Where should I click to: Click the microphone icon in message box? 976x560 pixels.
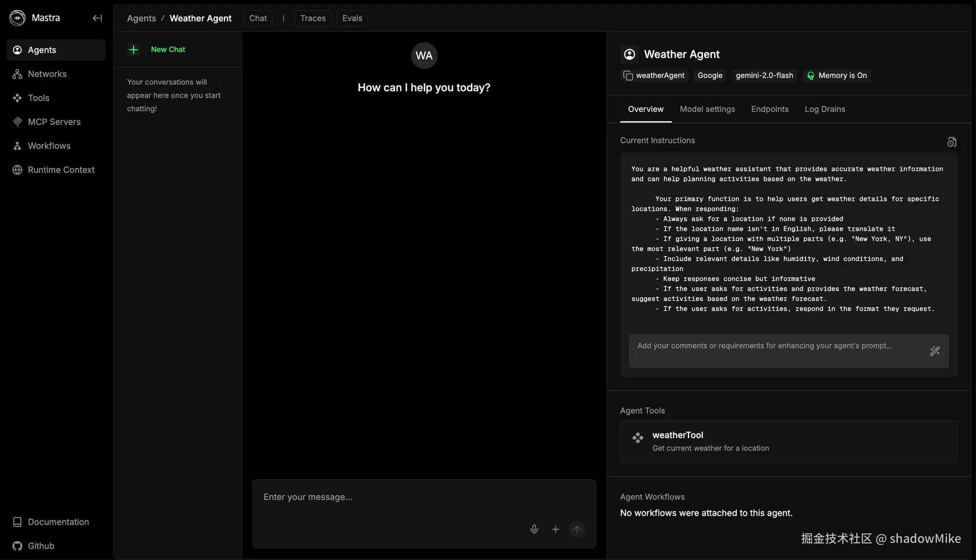[534, 529]
